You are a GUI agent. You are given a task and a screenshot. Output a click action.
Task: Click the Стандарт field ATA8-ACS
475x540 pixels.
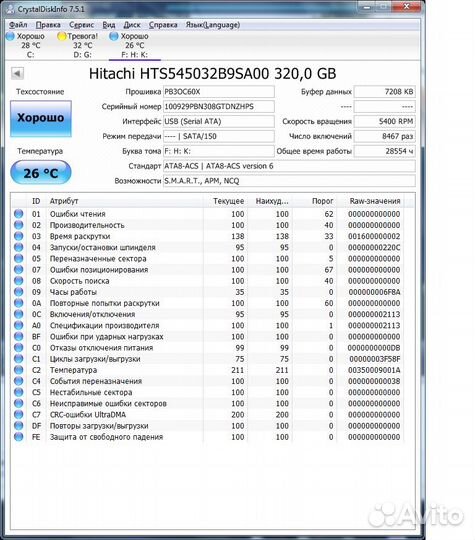(x=289, y=166)
